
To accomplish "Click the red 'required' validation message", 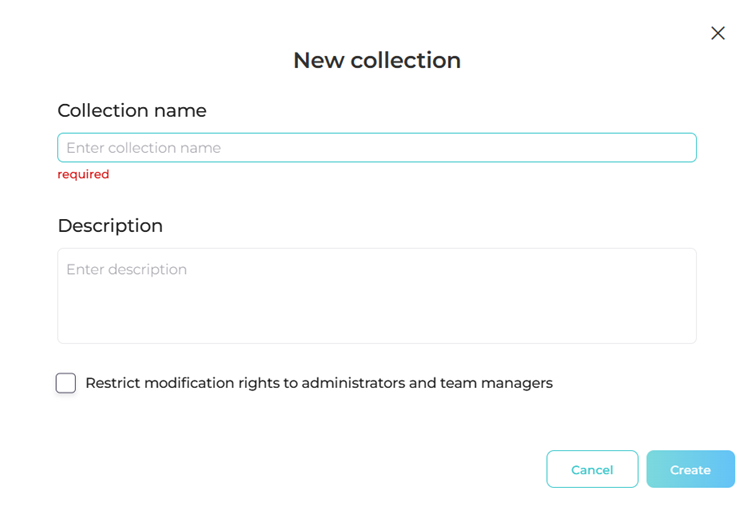I will [83, 174].
